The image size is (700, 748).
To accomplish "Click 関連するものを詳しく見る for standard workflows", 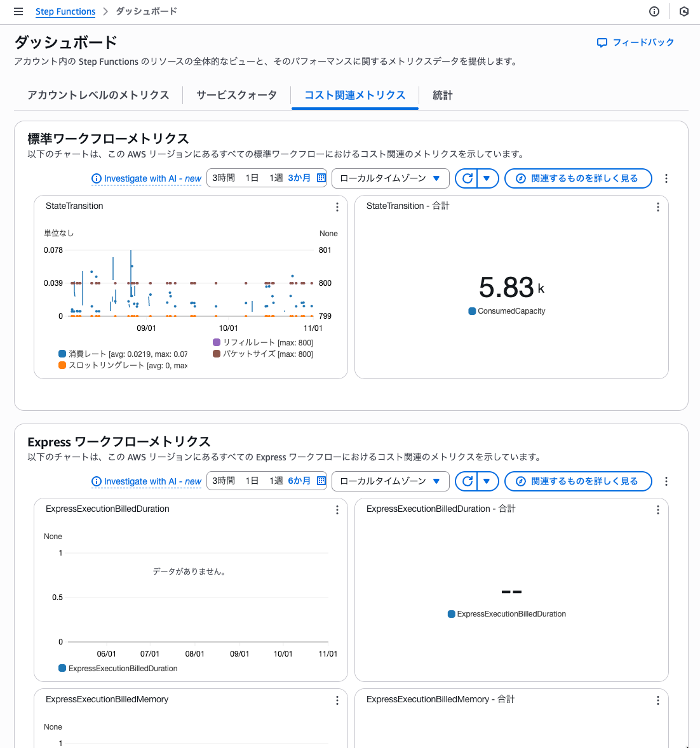I will (578, 178).
